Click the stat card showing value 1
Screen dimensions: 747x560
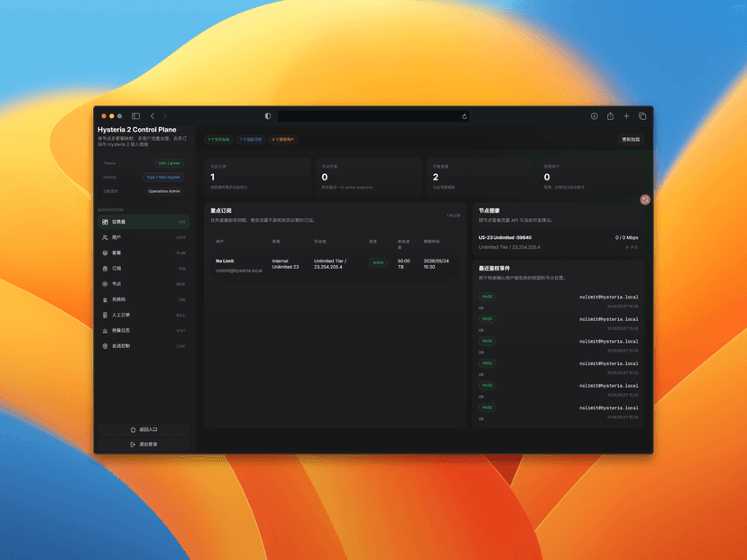(x=258, y=177)
